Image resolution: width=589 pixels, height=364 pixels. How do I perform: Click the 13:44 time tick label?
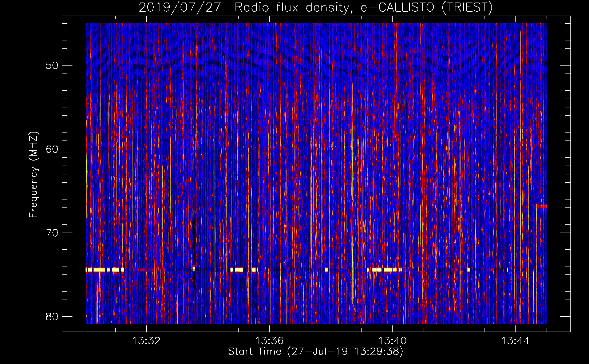click(x=515, y=341)
